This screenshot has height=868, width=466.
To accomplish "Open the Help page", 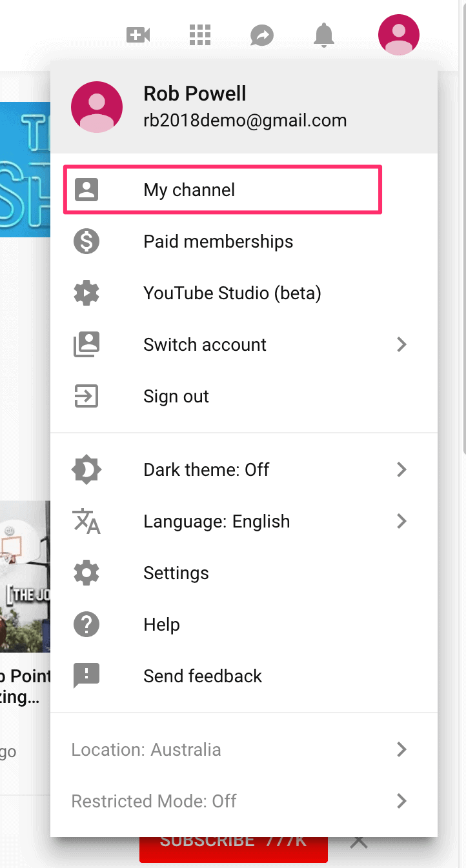I will point(161,624).
